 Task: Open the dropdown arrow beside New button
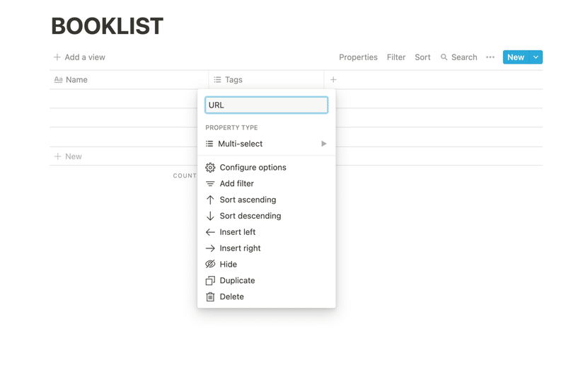coord(536,57)
